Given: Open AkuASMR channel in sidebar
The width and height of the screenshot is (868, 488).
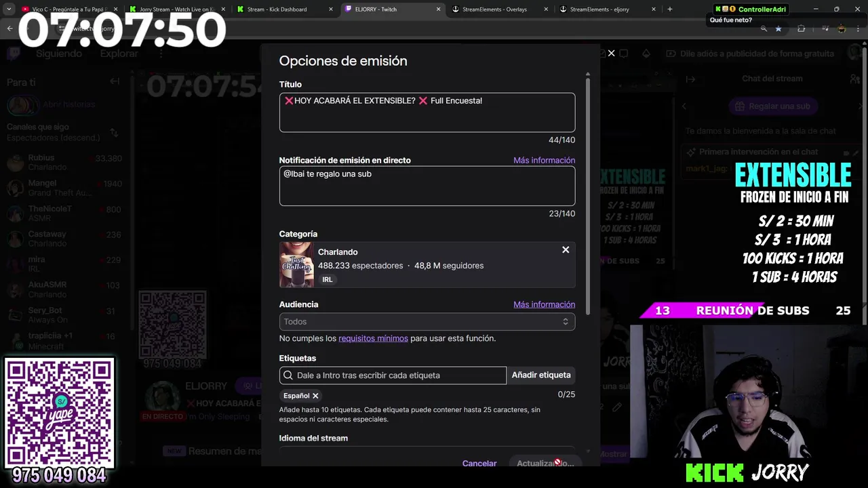Looking at the screenshot, I should coord(65,289).
